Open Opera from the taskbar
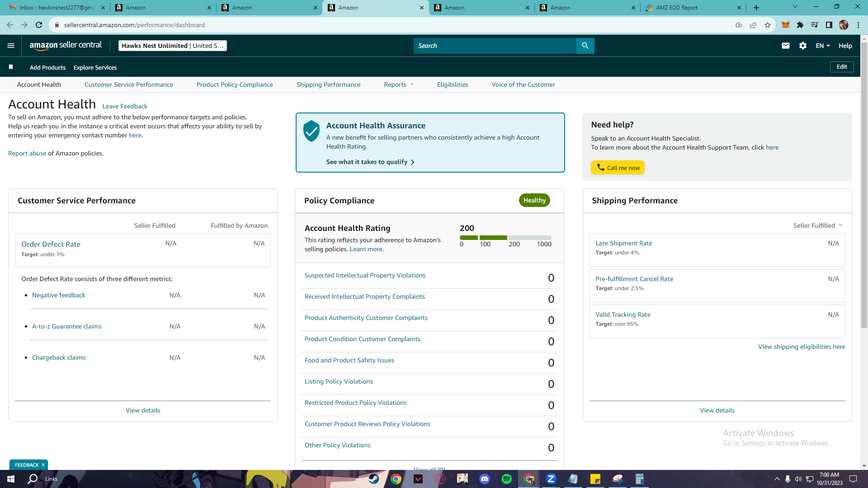Screen dimensions: 868x488 click(440, 479)
